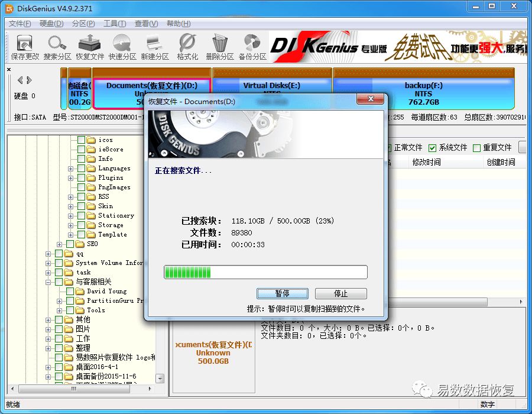532x414 pixels.
Task: Click the file list scroll right arrow
Action: (x=521, y=302)
